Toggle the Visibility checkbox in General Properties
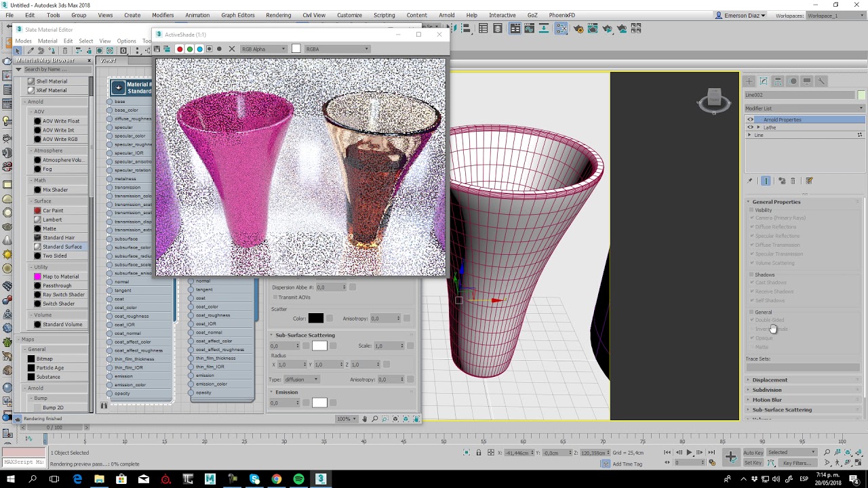This screenshot has width=868, height=488. click(x=752, y=210)
